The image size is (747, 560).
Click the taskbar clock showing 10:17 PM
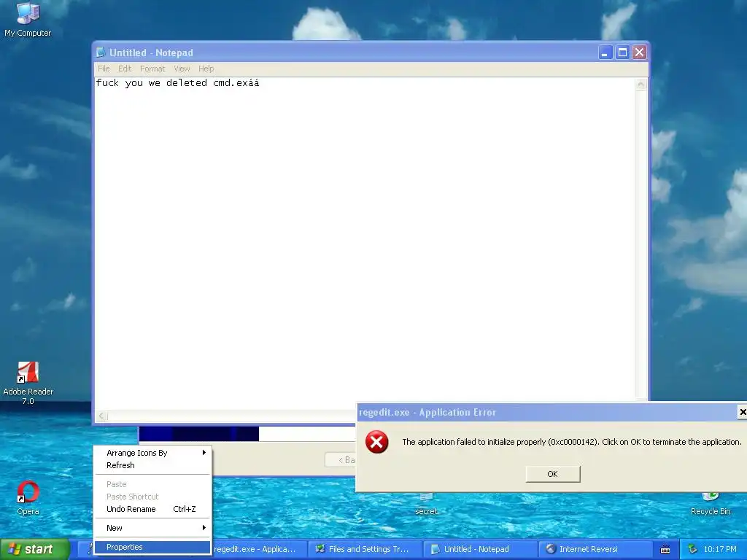[x=720, y=550]
